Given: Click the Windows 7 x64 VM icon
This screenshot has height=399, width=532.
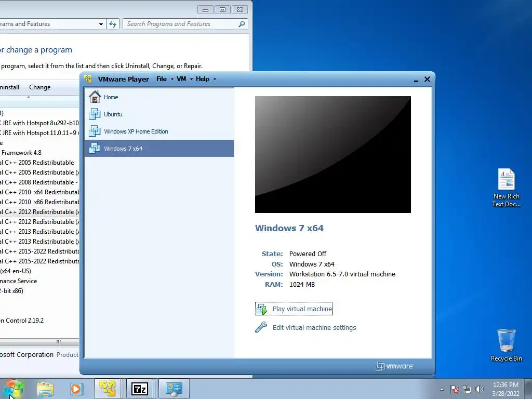Looking at the screenshot, I should (x=95, y=148).
